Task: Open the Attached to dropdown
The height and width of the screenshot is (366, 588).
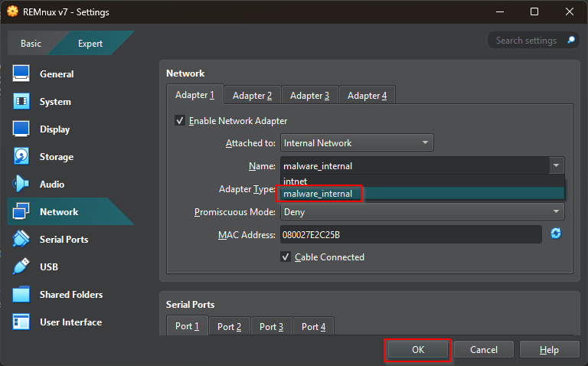Action: [x=357, y=143]
